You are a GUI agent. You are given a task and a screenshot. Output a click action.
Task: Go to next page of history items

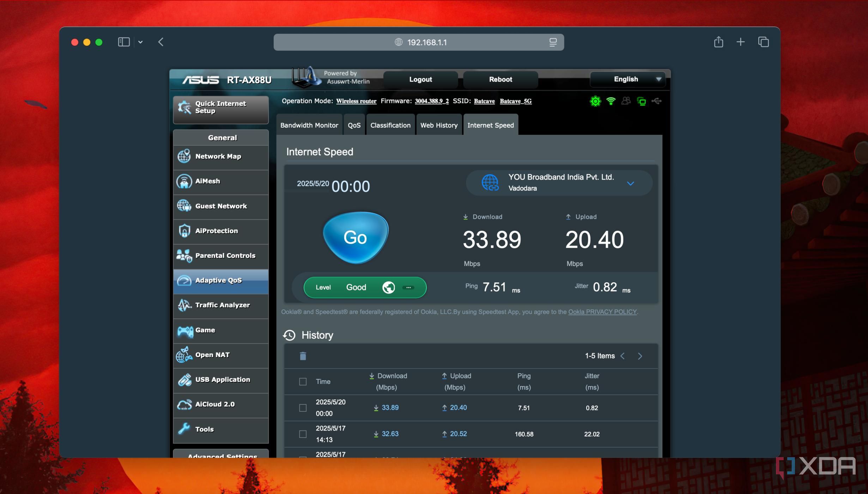click(x=640, y=356)
